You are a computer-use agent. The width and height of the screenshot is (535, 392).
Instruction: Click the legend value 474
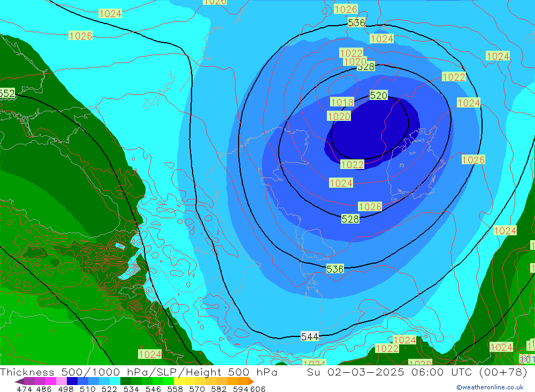[25, 389]
